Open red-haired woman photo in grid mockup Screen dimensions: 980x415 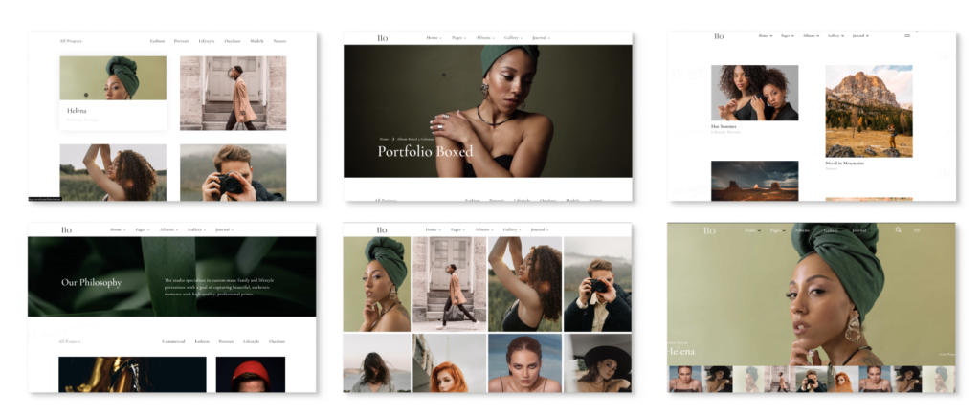pos(450,363)
